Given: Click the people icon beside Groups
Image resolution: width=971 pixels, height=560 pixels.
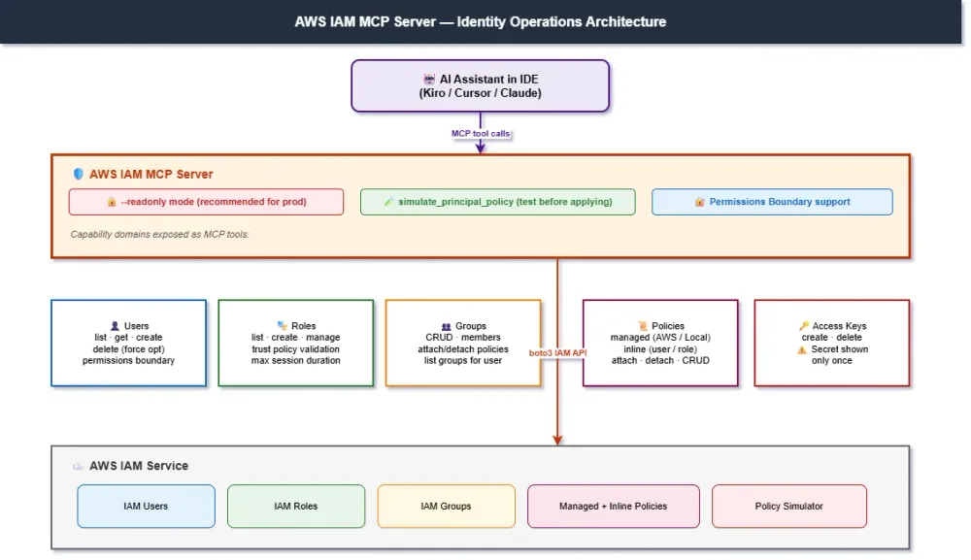Looking at the screenshot, I should pyautogui.click(x=446, y=326).
